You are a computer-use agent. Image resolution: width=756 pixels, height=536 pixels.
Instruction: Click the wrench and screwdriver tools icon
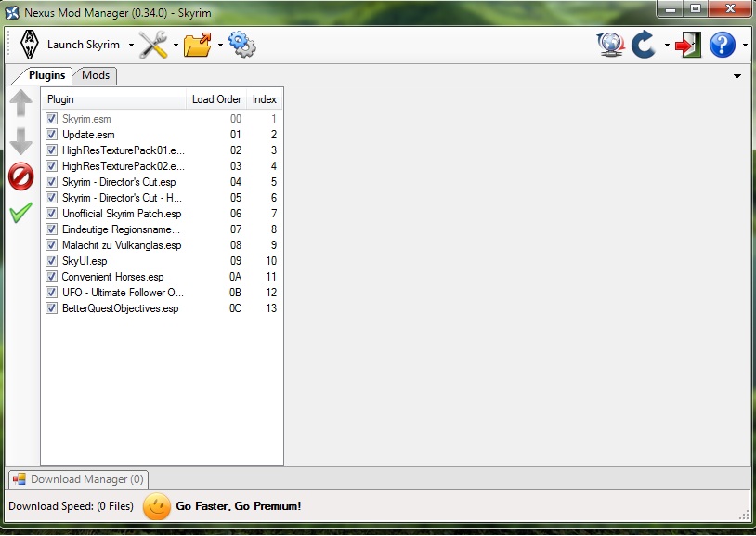[x=153, y=45]
